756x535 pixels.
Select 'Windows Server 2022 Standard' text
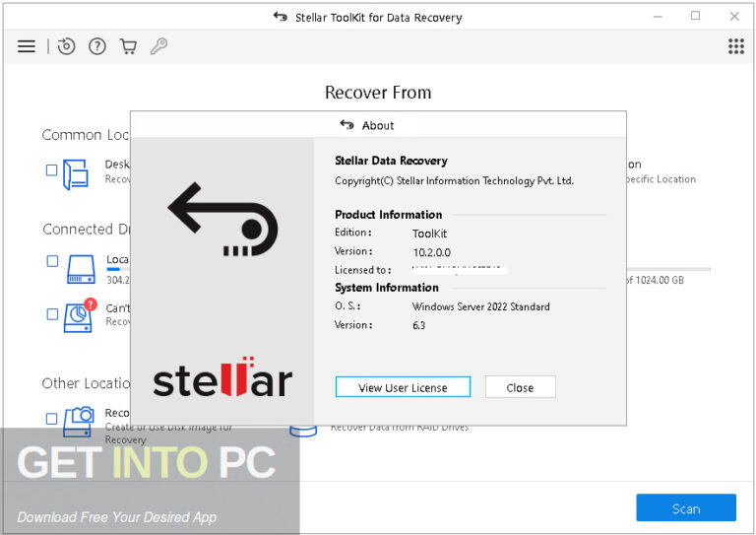pos(480,306)
